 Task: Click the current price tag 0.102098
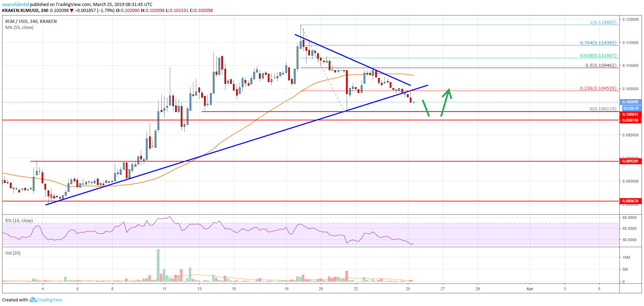click(x=630, y=102)
